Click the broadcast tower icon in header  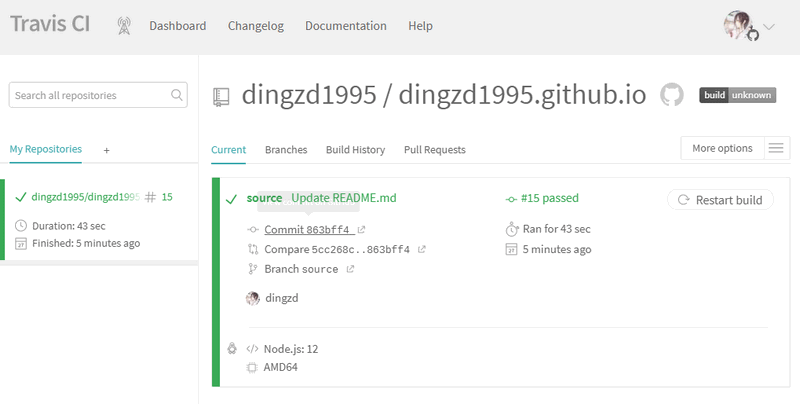pos(123,26)
